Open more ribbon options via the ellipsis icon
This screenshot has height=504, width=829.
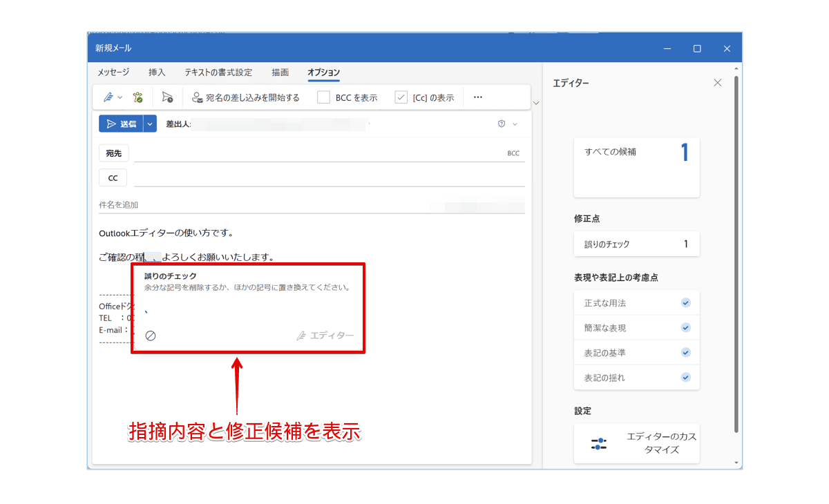[x=477, y=97]
